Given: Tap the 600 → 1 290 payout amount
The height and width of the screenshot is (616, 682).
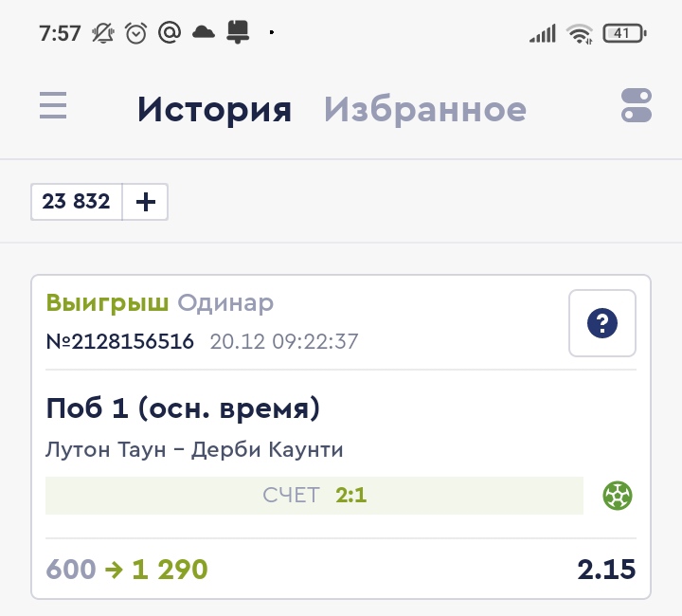Looking at the screenshot, I should tap(127, 570).
